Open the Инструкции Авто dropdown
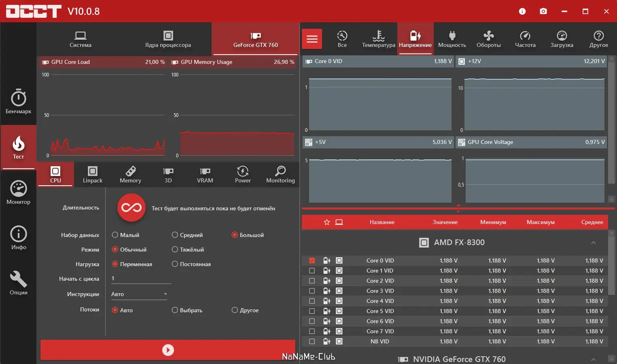Viewport: 617px width, 364px height. (139, 294)
